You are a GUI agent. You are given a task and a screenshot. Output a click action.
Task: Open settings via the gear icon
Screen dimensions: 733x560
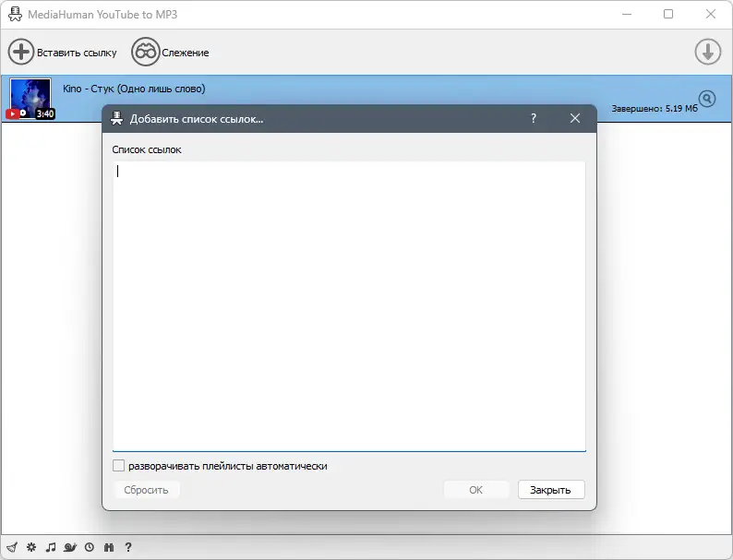[31, 547]
